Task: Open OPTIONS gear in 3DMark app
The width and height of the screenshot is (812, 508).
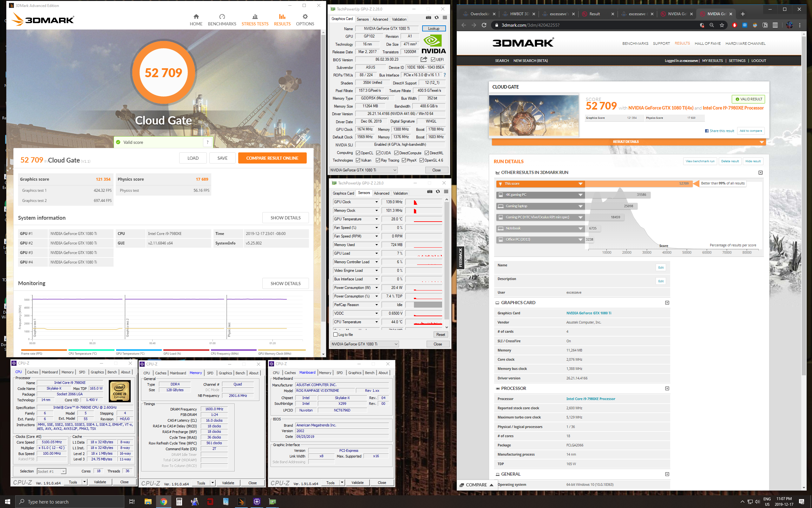Action: pos(305,20)
